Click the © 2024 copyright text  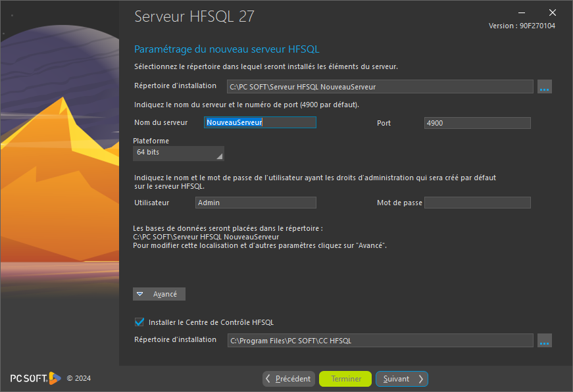click(78, 378)
